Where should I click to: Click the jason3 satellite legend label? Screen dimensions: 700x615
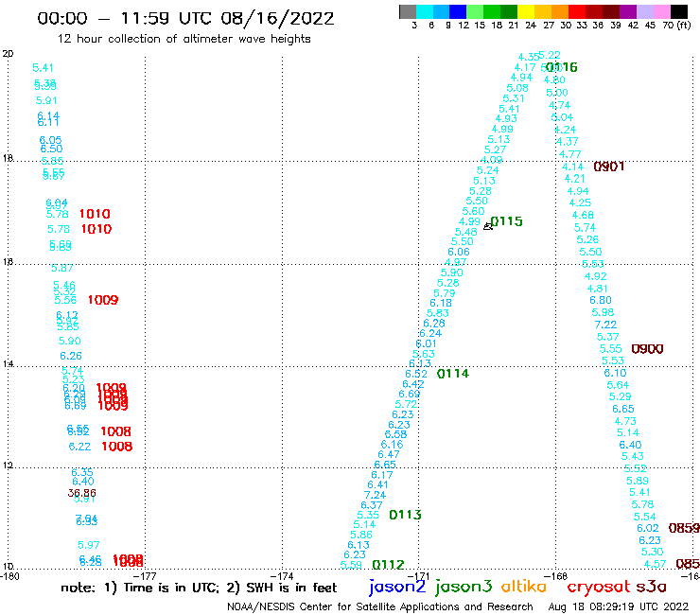[464, 587]
